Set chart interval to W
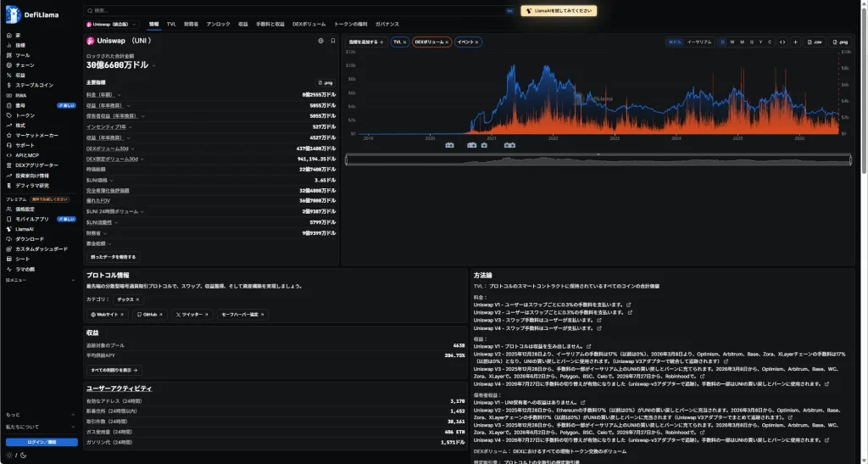The image size is (868, 464). pyautogui.click(x=732, y=42)
